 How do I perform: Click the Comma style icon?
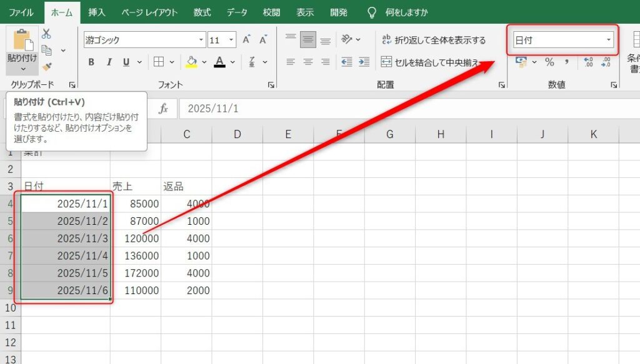567,62
